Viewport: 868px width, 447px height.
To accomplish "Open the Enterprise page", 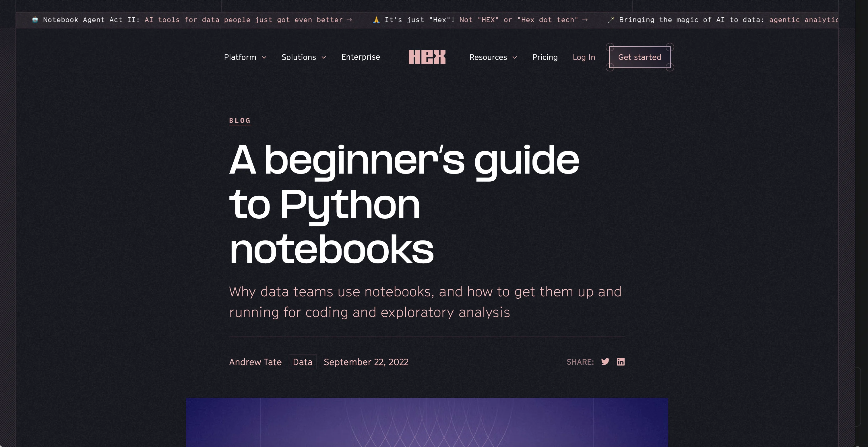I will (361, 57).
